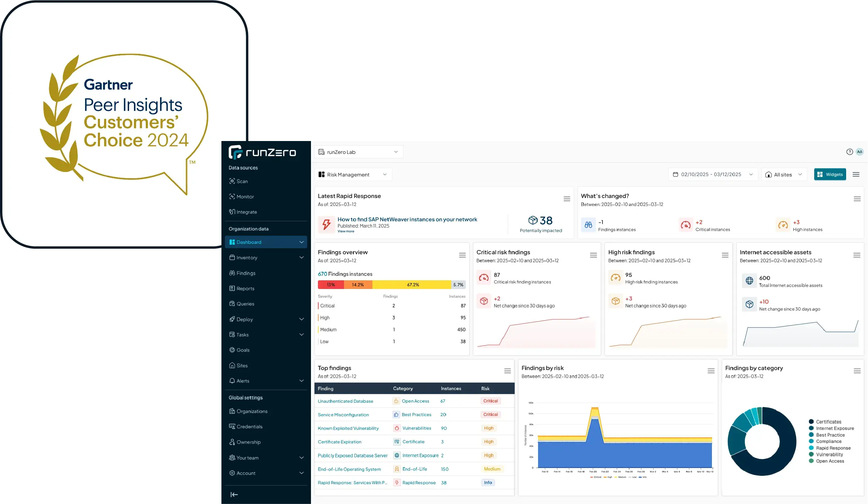Open the Findings by category widget menu

pos(857,371)
